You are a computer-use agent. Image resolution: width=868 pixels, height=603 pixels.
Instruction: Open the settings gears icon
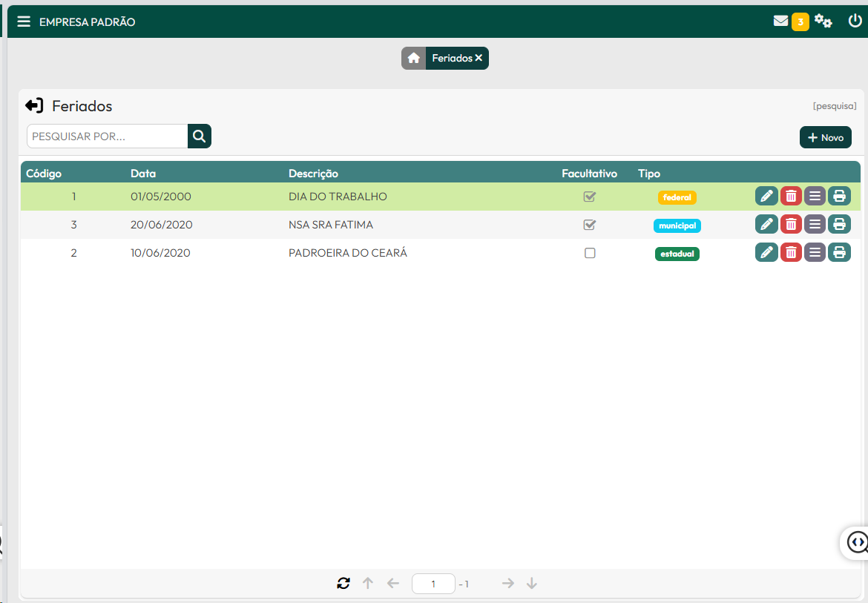tap(823, 21)
